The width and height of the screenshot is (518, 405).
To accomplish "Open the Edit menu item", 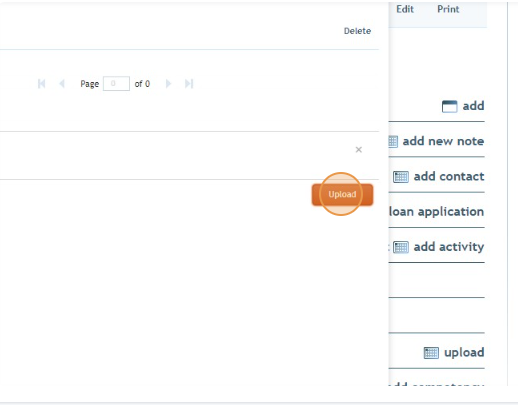I will [405, 9].
